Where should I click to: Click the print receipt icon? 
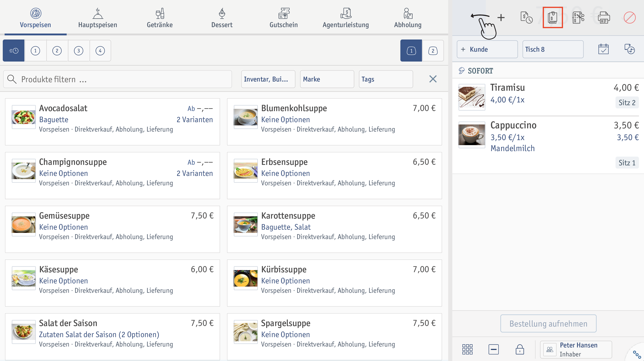pyautogui.click(x=604, y=17)
